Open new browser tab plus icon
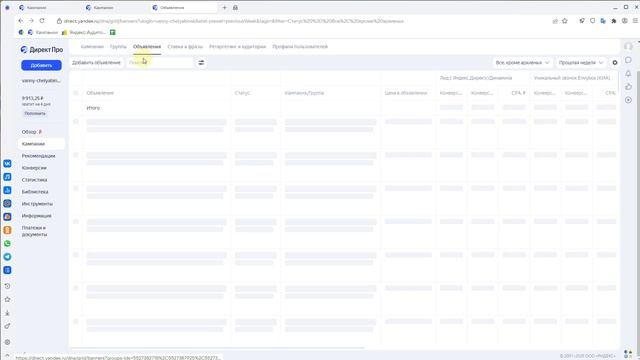 click(x=224, y=8)
